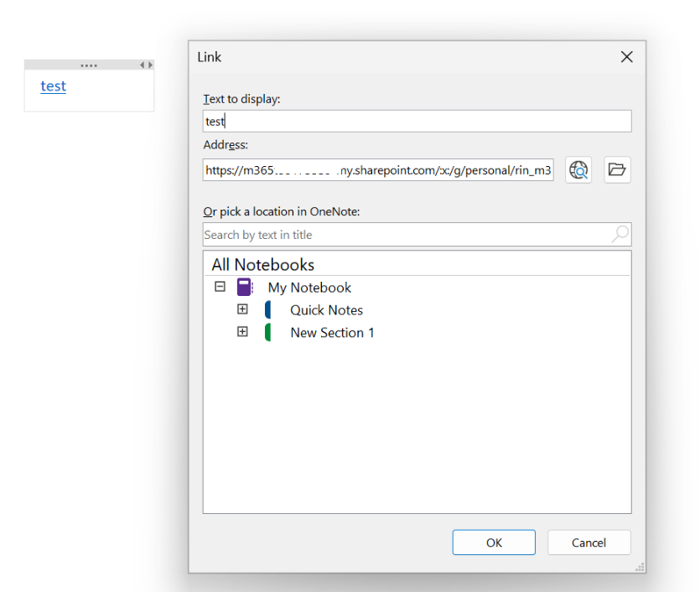Cancel the Link dialog
The height and width of the screenshot is (592, 700).
pos(589,543)
